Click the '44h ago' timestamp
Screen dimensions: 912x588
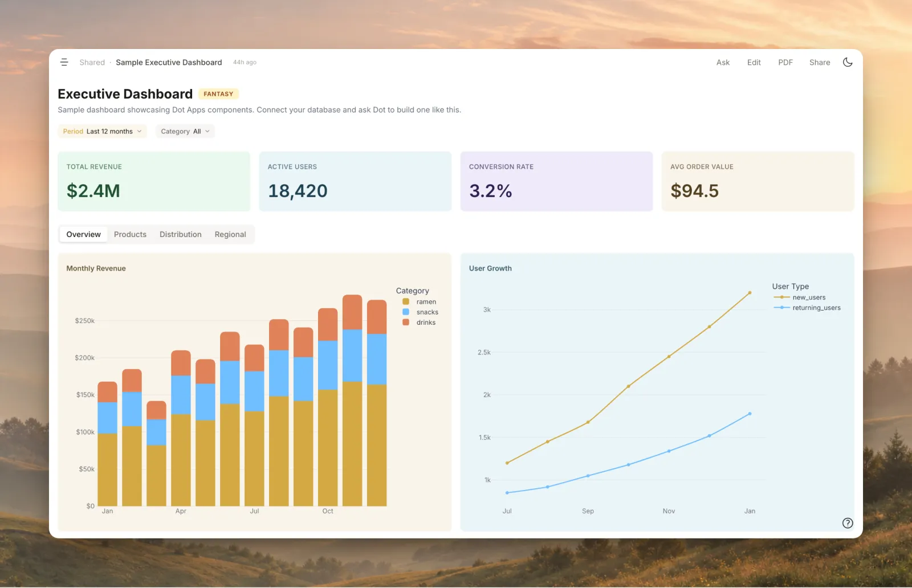point(245,62)
